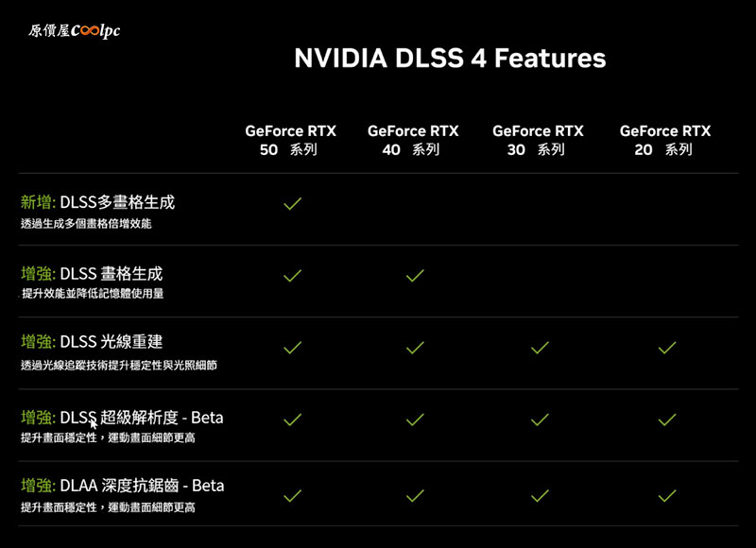Select the GeForce RTX 30 系列 column header
The image size is (756, 548).
(538, 140)
